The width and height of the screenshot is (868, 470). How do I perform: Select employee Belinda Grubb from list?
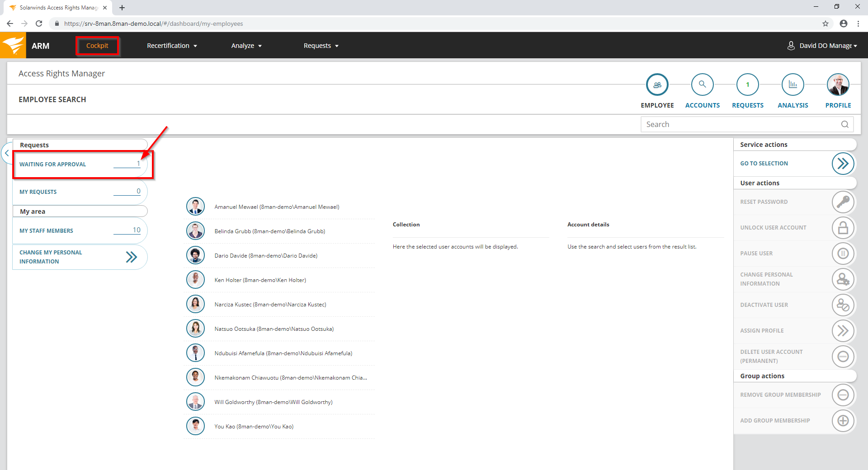click(x=269, y=231)
